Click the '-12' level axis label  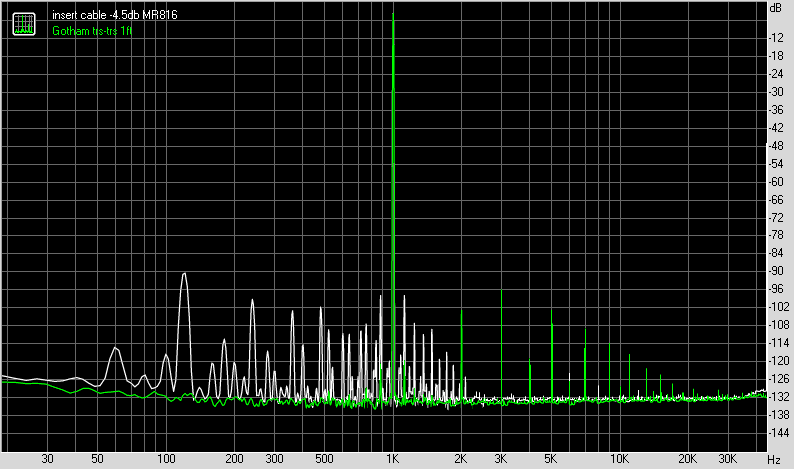click(776, 38)
